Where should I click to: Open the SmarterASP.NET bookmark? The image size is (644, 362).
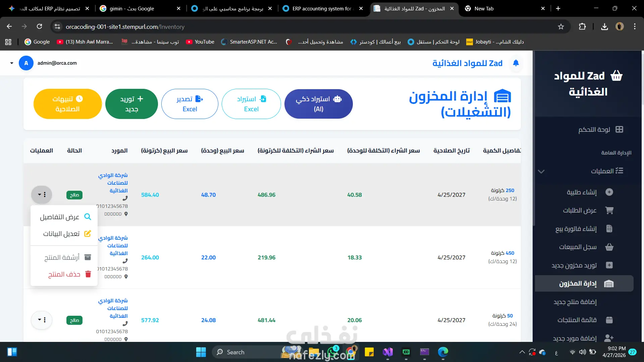(249, 42)
